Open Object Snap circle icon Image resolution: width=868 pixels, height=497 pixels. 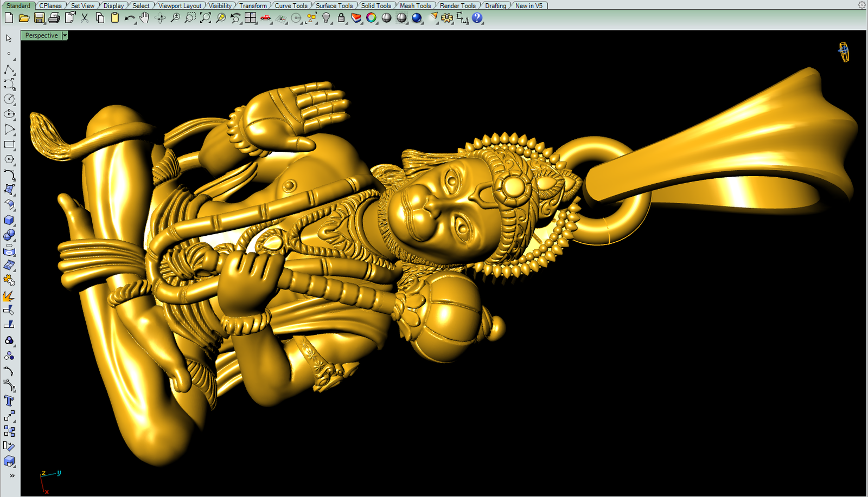pos(296,18)
